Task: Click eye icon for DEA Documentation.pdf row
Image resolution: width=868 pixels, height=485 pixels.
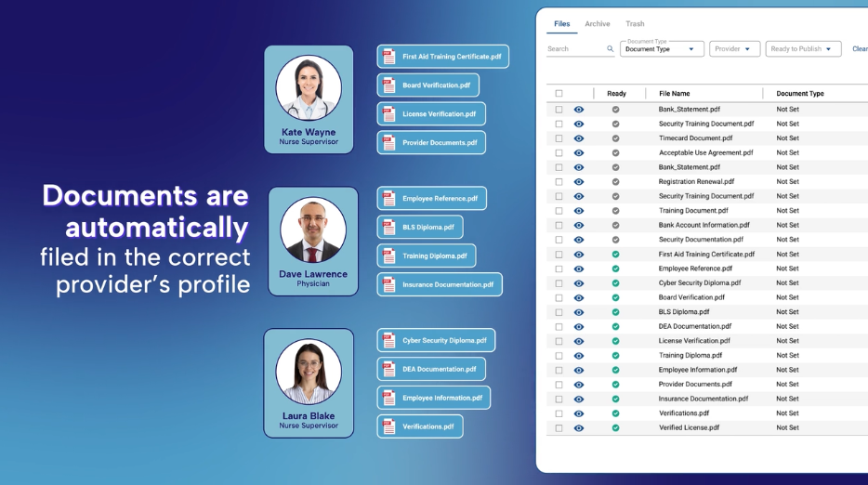Action: tap(579, 326)
